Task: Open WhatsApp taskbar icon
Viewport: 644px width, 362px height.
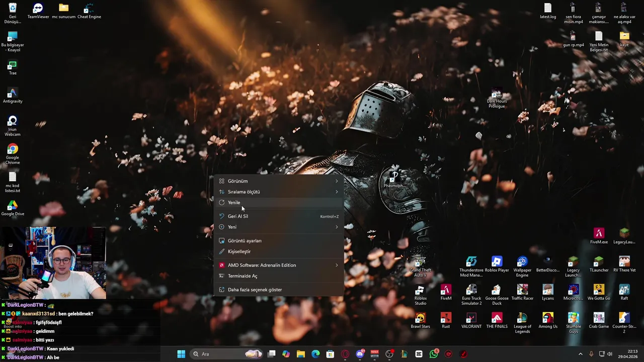Action: pos(434,354)
